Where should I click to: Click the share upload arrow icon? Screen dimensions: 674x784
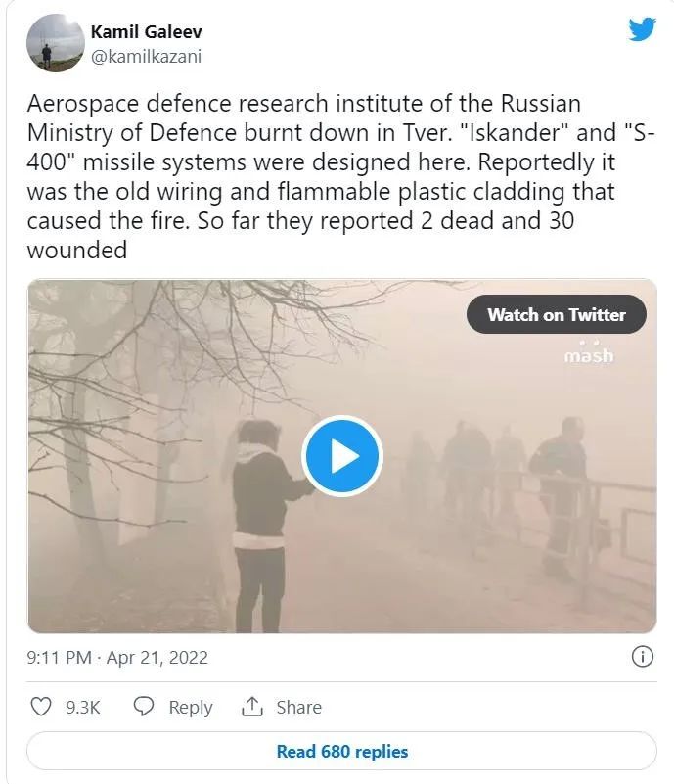click(x=252, y=707)
